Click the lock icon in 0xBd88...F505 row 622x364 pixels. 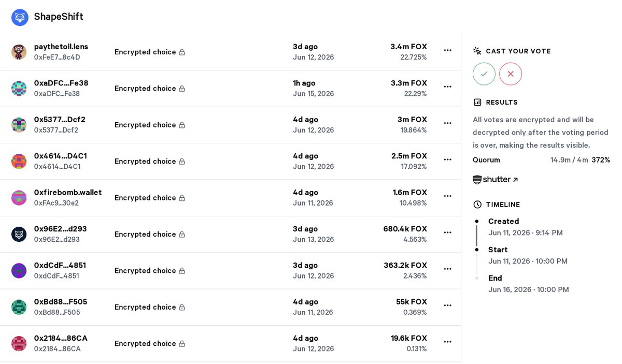[x=182, y=307]
